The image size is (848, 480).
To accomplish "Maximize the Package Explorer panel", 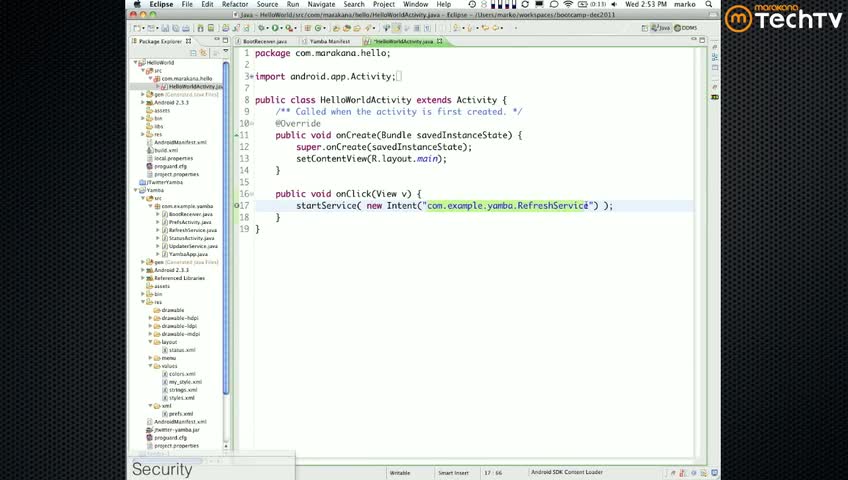I will (226, 41).
